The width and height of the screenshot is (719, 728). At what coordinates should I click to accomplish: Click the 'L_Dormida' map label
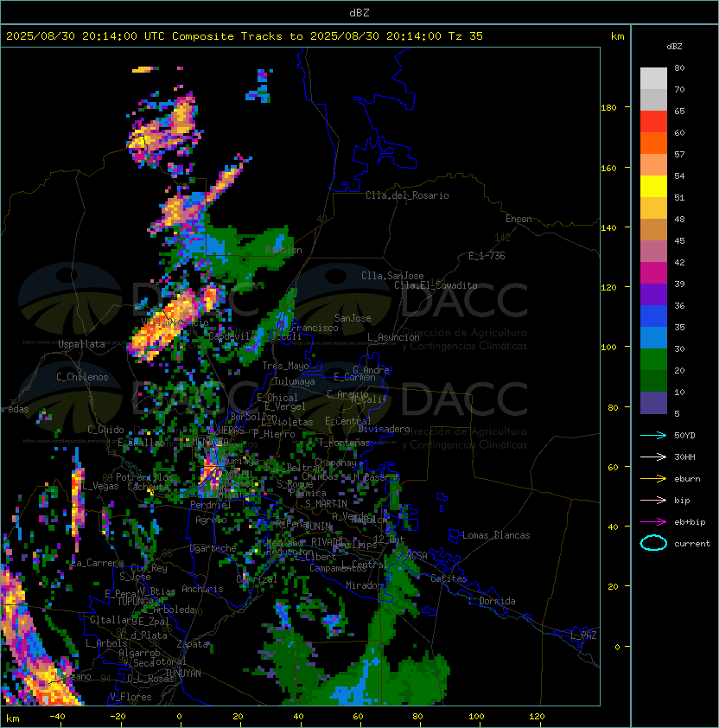(492, 601)
